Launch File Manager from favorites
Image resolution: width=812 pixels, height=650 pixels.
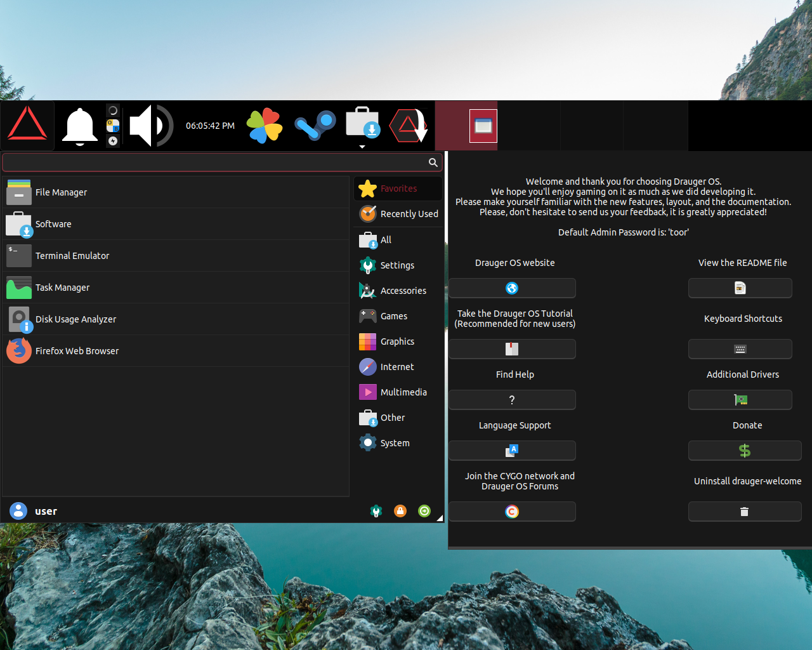(176, 192)
